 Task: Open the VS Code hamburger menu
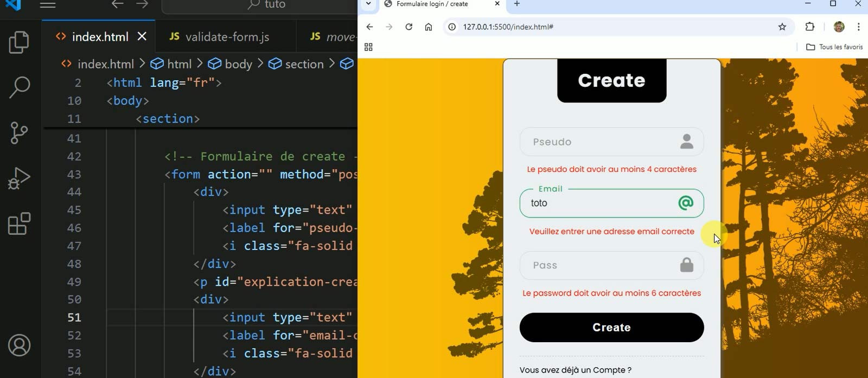click(x=48, y=5)
